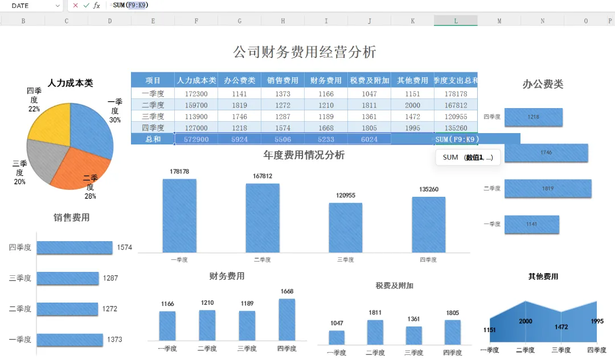Click the 办公费类 table header cell

pyautogui.click(x=240, y=80)
